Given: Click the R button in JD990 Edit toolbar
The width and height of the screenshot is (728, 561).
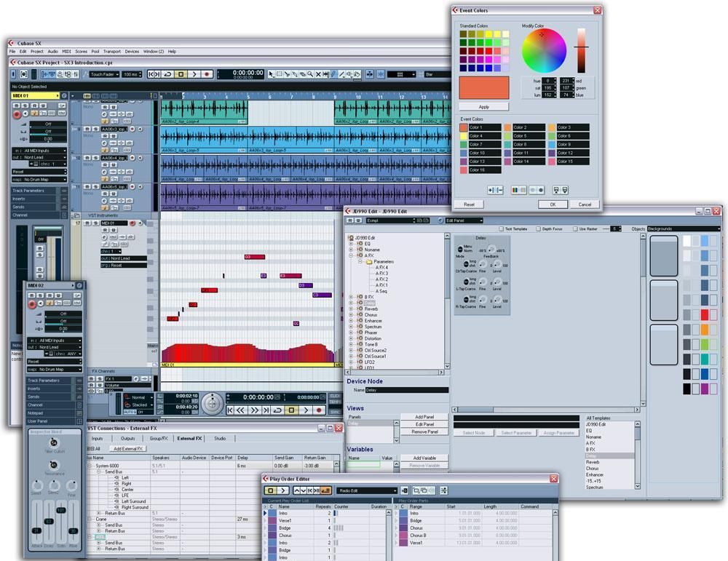Looking at the screenshot, I should click(351, 220).
